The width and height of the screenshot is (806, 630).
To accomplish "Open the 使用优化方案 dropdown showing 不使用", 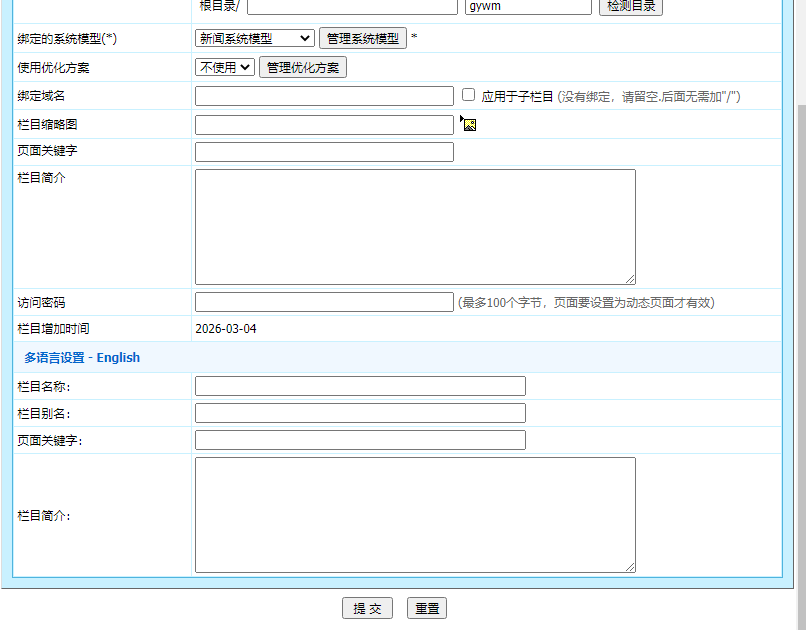I will click(224, 67).
